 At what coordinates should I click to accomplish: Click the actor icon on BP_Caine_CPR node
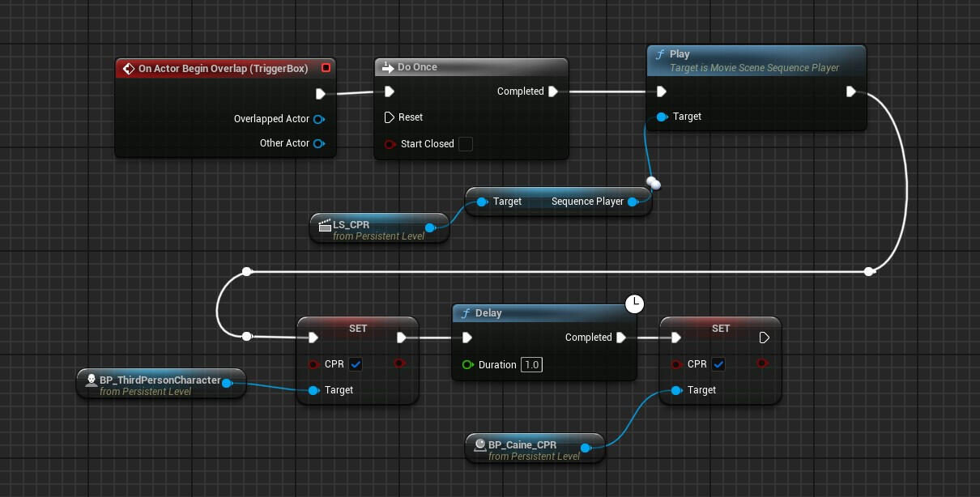(x=479, y=444)
